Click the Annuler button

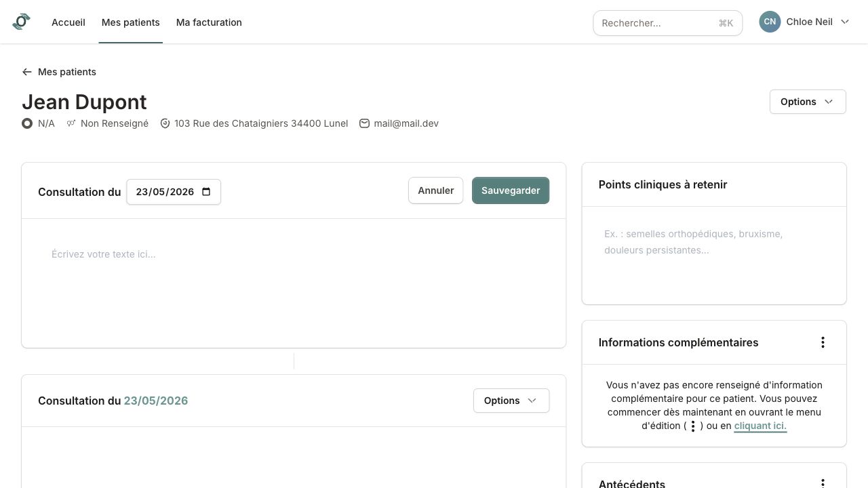pyautogui.click(x=436, y=190)
